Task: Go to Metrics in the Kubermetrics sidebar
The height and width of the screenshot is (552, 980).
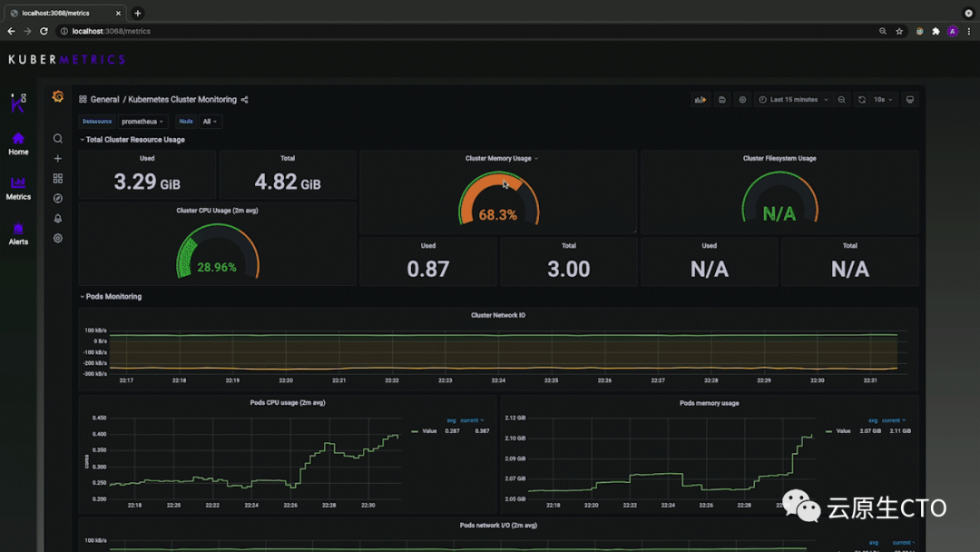Action: click(x=18, y=188)
